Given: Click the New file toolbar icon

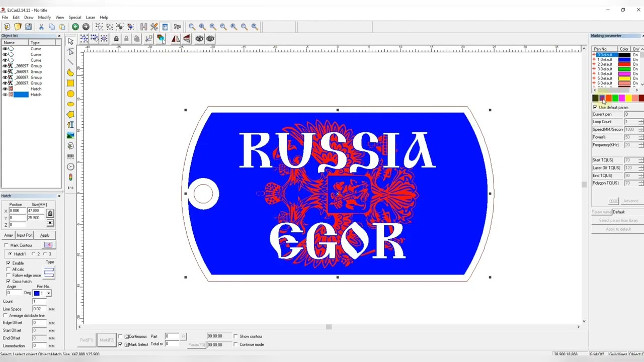Looking at the screenshot, I should pyautogui.click(x=7, y=27).
